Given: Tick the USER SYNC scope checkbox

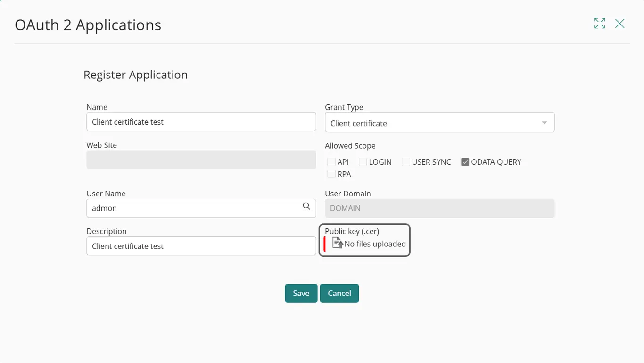Looking at the screenshot, I should click(x=406, y=162).
